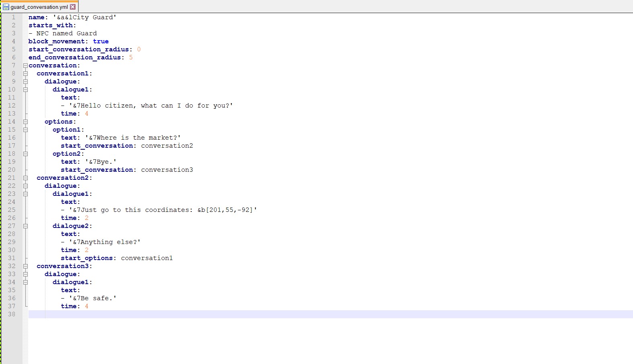633x364 pixels.
Task: Close the guard_conversation.yml tab
Action: (73, 7)
